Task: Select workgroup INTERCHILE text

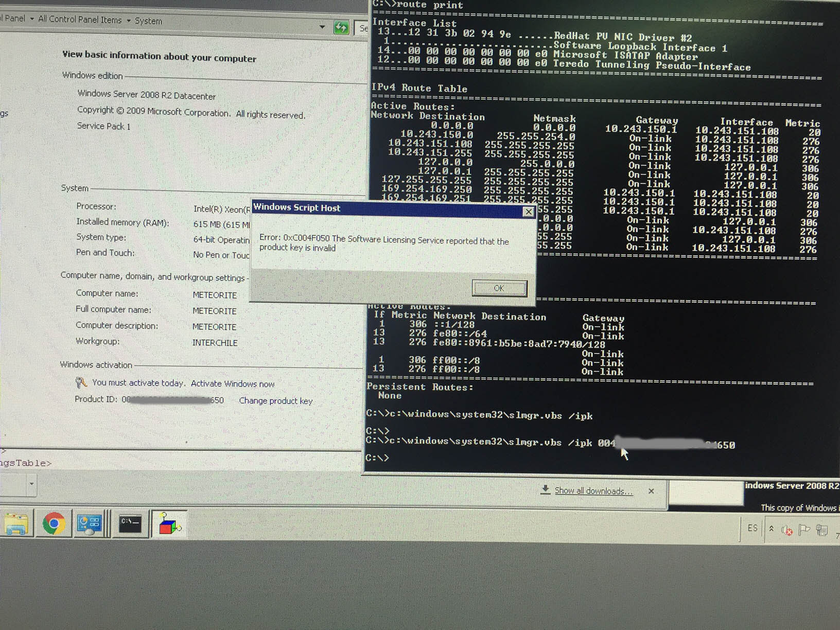Action: tap(215, 343)
